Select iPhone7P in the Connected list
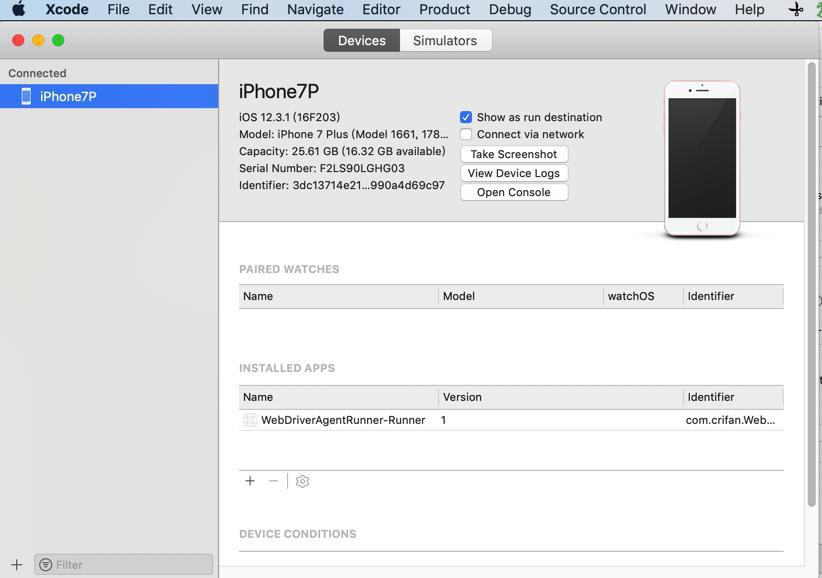This screenshot has height=578, width=822. pos(109,96)
